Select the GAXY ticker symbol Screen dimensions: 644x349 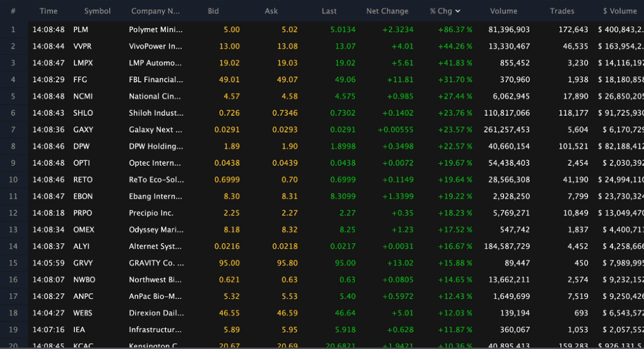tap(83, 130)
